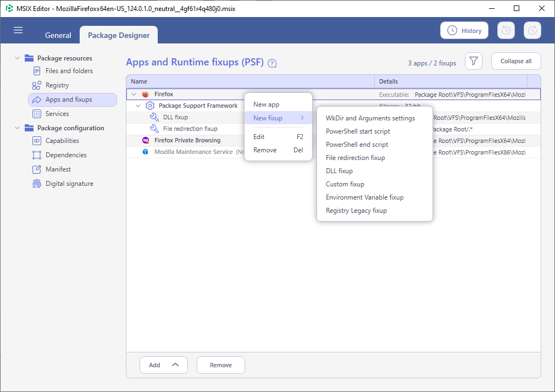Screen dimensions: 555x392
Task: Open the History button
Action: click(x=464, y=30)
